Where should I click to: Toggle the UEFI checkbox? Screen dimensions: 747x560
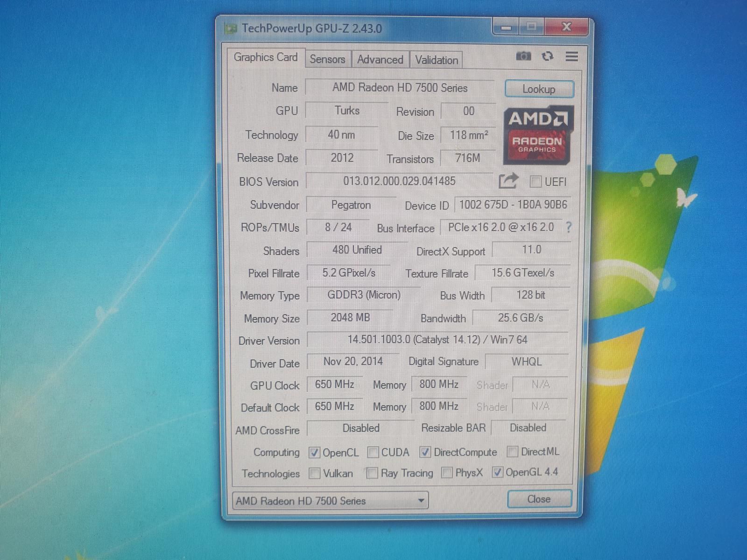click(x=536, y=182)
